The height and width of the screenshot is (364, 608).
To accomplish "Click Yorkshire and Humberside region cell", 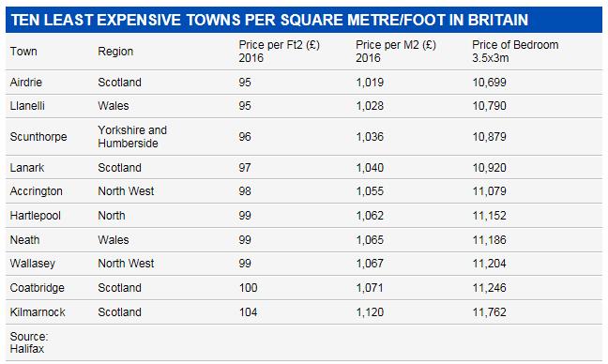I will coord(132,136).
